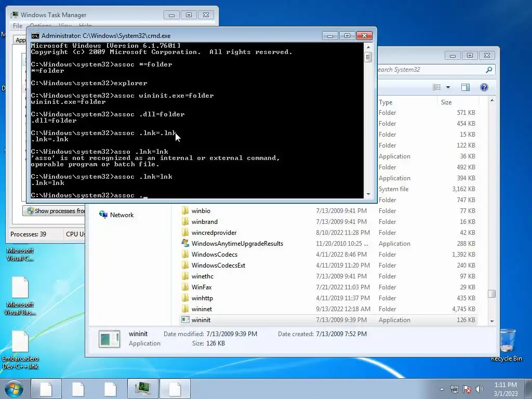Click the wininit preview thumbnail in details pane
This screenshot has height=399, width=532.
click(109, 339)
